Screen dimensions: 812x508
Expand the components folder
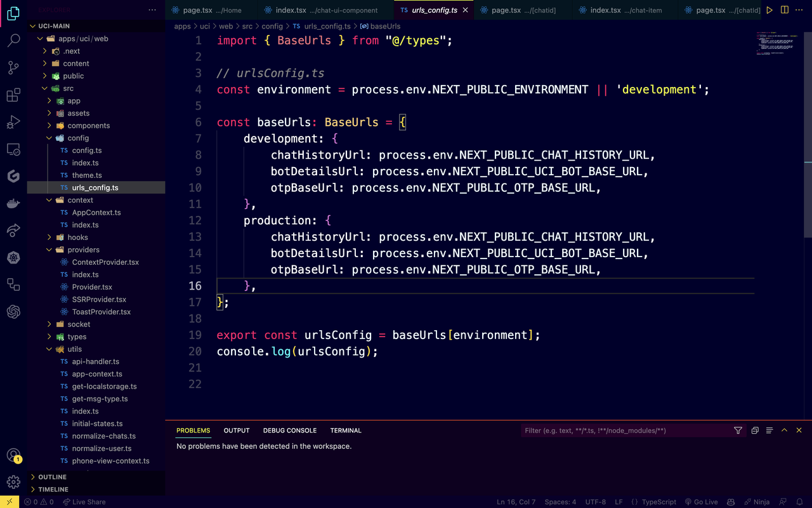96,125
